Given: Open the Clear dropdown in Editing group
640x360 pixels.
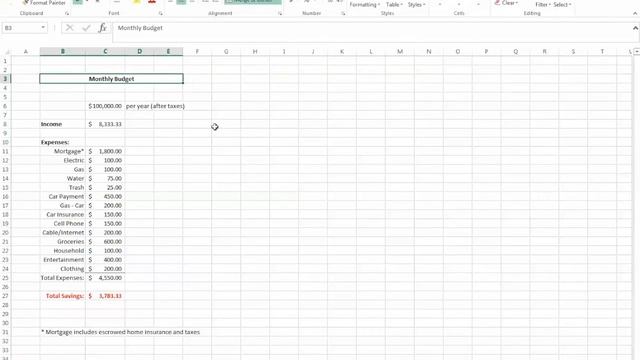Looking at the screenshot, I should pyautogui.click(x=506, y=2).
